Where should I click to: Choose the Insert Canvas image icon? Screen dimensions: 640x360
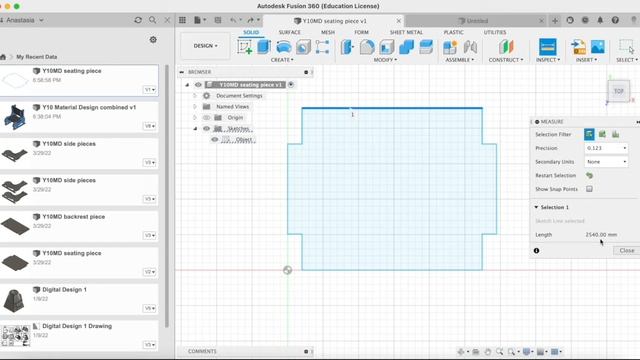(598, 47)
